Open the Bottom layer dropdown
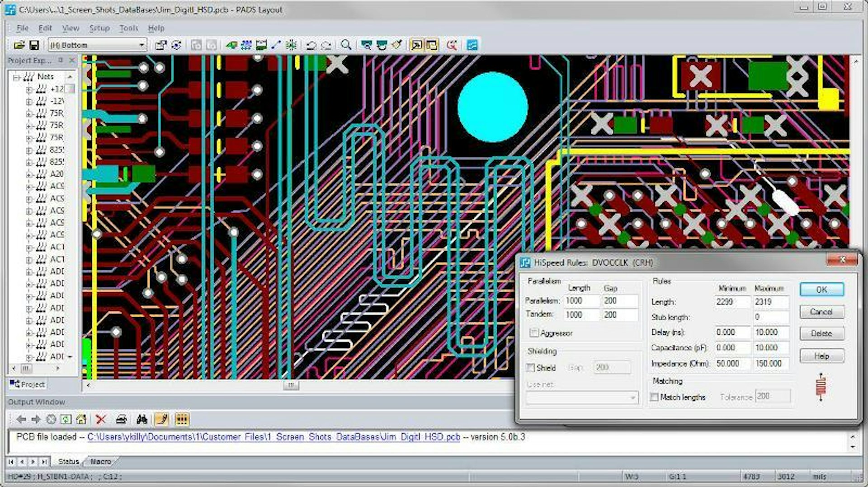The height and width of the screenshot is (487, 868). tap(142, 45)
